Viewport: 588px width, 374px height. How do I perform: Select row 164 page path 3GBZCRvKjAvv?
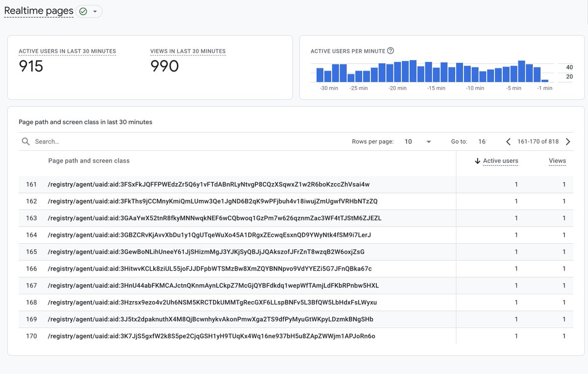click(x=209, y=235)
